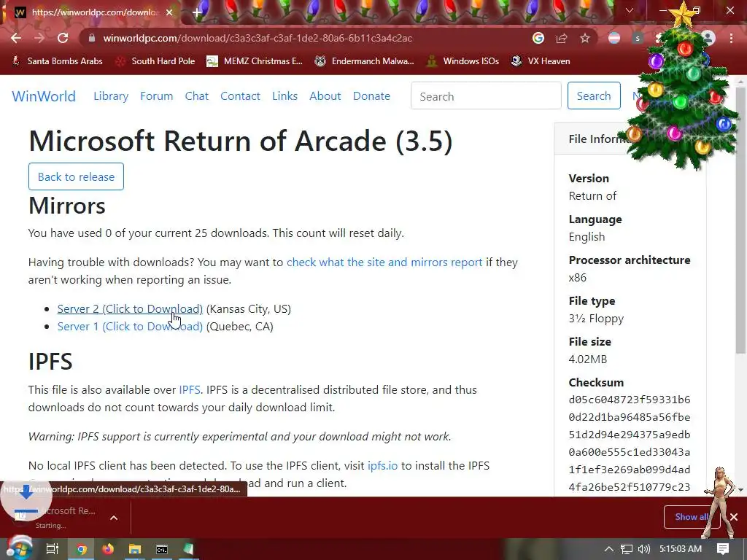The width and height of the screenshot is (747, 560).
Task: Download from Server 1 Quebec
Action: [130, 327]
